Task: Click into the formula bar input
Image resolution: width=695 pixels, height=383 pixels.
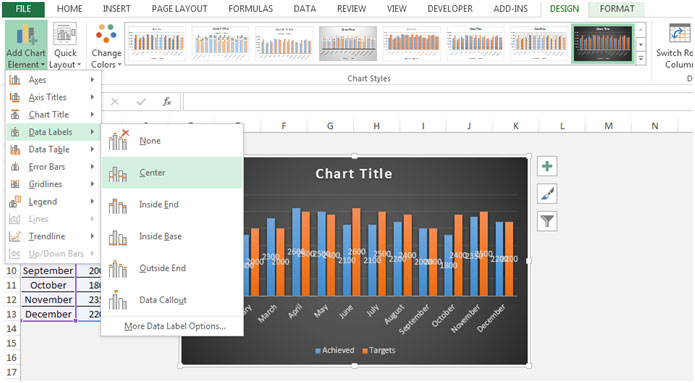Action: pyautogui.click(x=438, y=102)
